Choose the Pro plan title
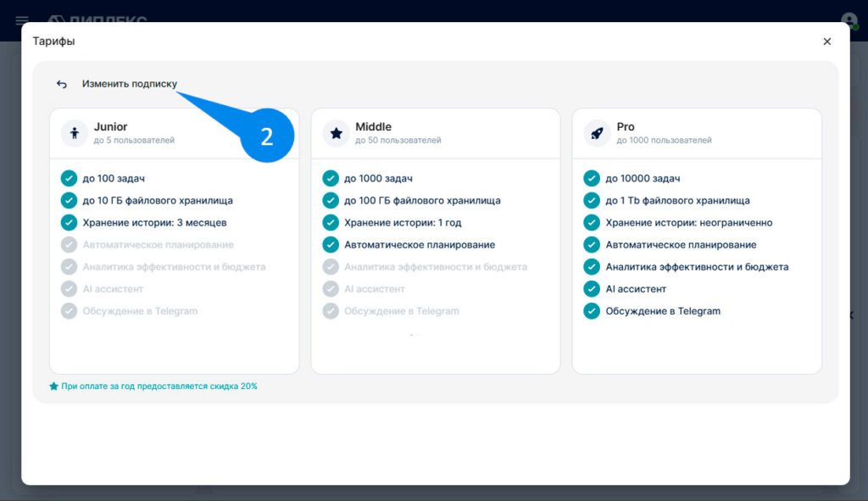868x501 pixels. [x=626, y=127]
